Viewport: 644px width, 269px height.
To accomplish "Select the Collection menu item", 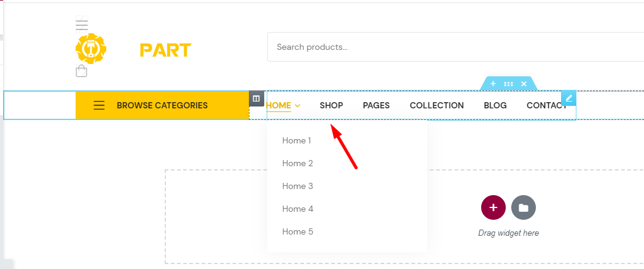I will 436,105.
